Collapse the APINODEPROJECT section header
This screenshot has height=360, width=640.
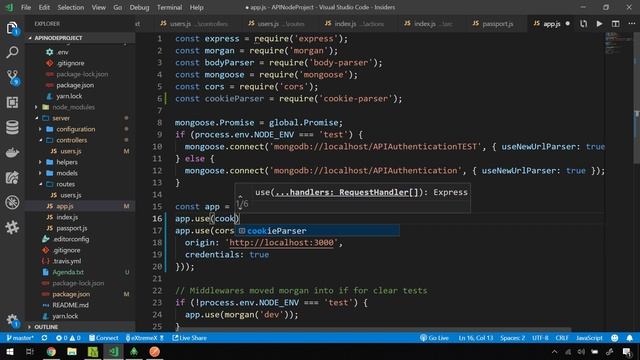click(x=80, y=38)
